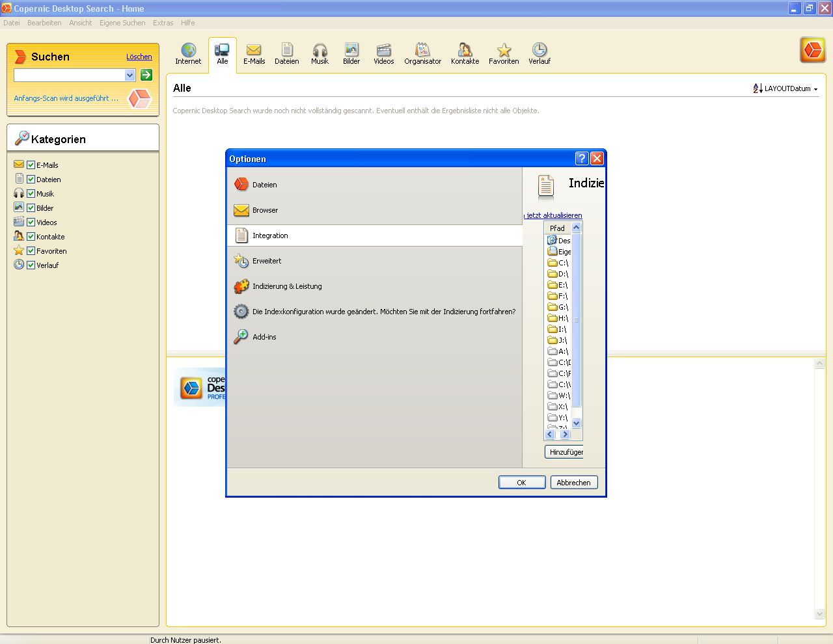Image resolution: width=833 pixels, height=644 pixels.
Task: Select the H:\ path entry
Action: point(558,318)
